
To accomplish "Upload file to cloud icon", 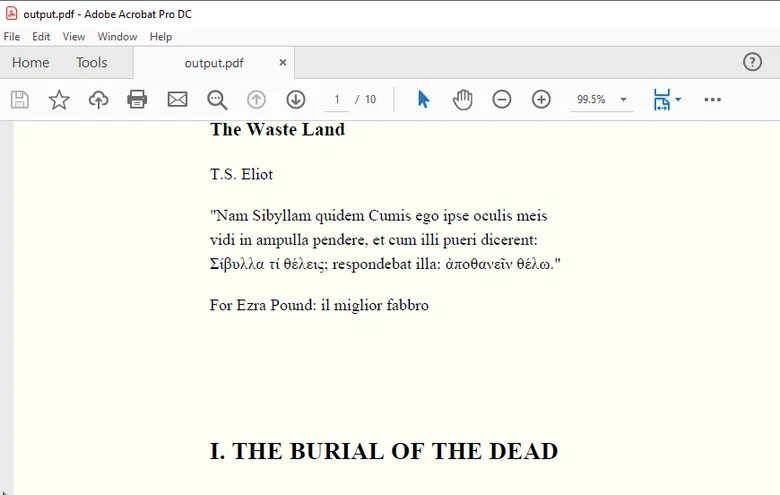I will [x=98, y=99].
